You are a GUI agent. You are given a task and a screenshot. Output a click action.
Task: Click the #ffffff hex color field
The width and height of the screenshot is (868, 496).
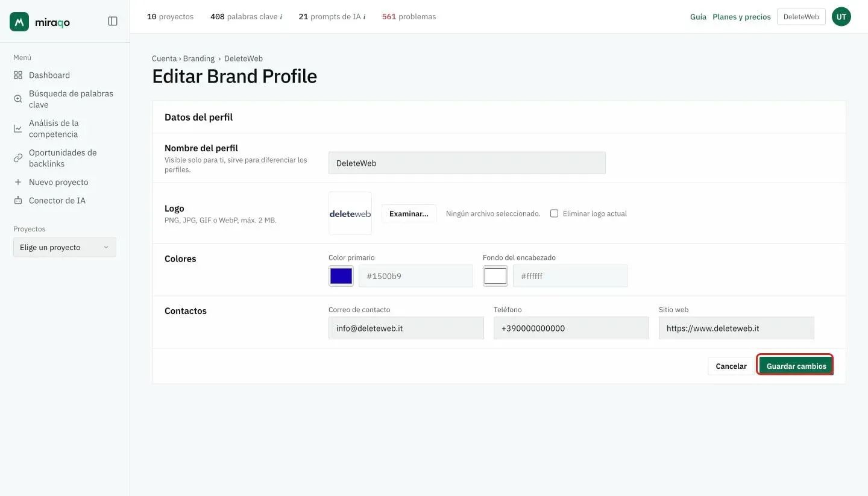coord(570,276)
